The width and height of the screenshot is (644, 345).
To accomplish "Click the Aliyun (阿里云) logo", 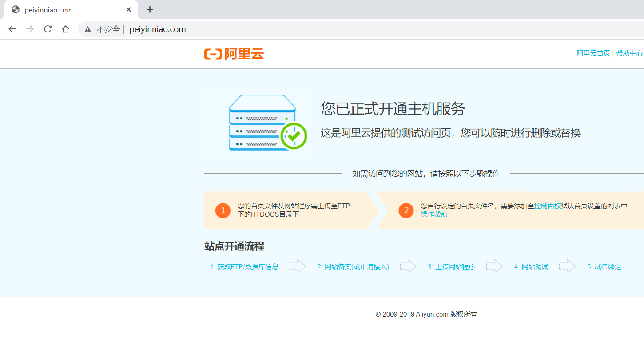I will coord(234,54).
